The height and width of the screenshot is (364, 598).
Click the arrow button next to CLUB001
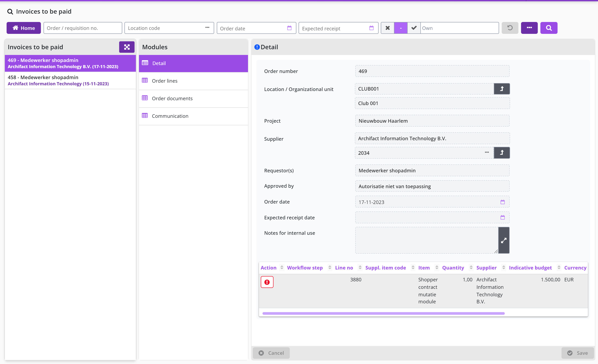[x=502, y=89]
